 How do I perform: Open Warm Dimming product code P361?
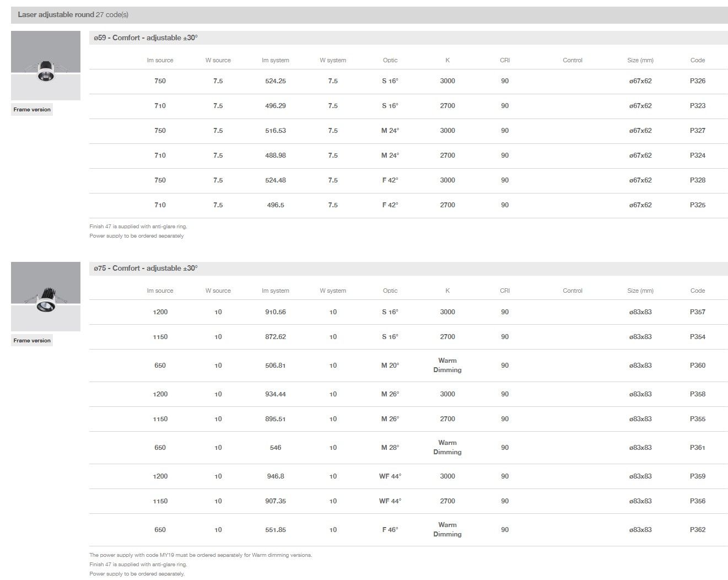coord(697,448)
